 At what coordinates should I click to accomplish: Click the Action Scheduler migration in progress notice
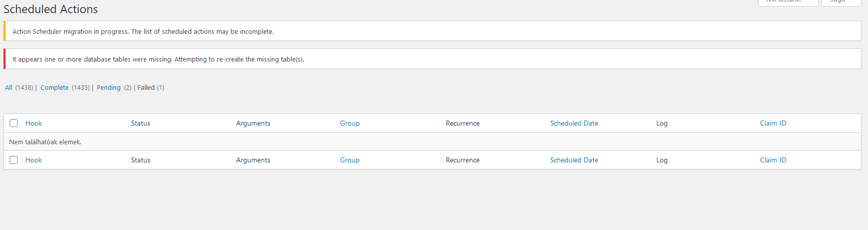432,31
